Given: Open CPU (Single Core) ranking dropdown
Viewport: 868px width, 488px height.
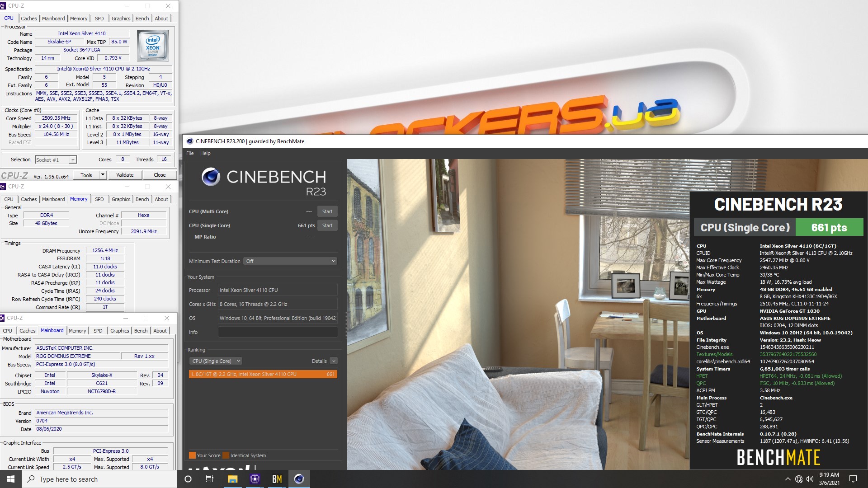Looking at the screenshot, I should coord(216,361).
